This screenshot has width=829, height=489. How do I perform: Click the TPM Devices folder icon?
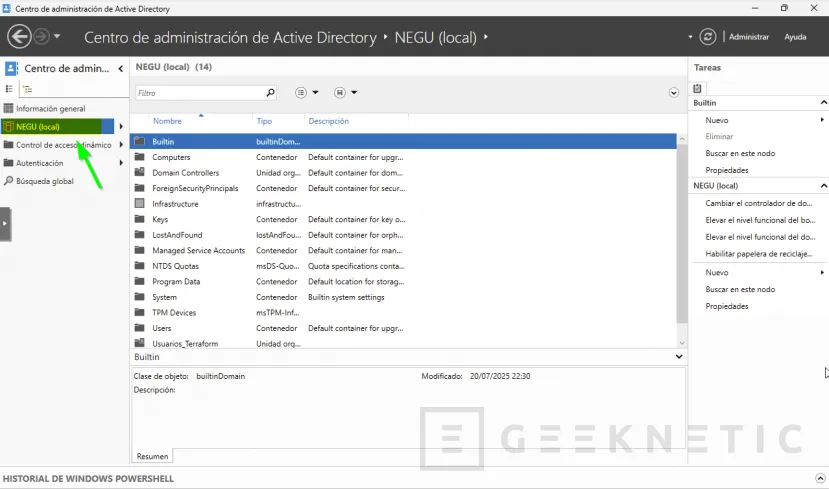pyautogui.click(x=140, y=312)
